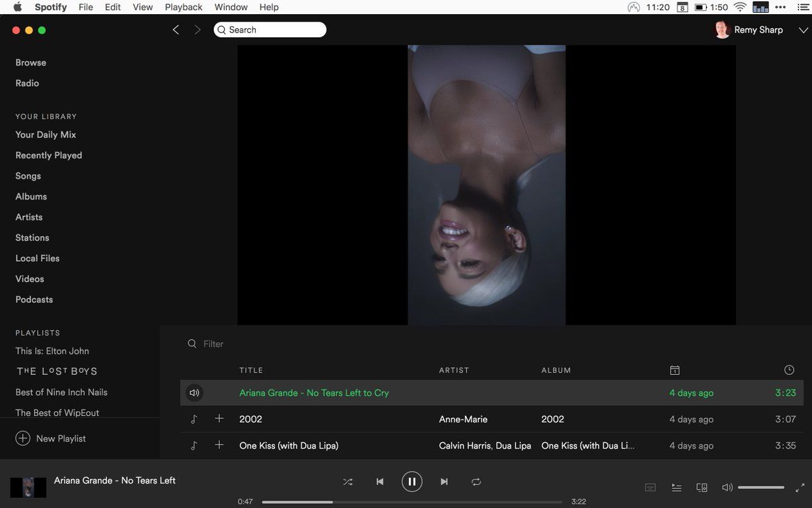Add One Kiss to library with plus icon
Screen dimensions: 812x508
(x=219, y=445)
